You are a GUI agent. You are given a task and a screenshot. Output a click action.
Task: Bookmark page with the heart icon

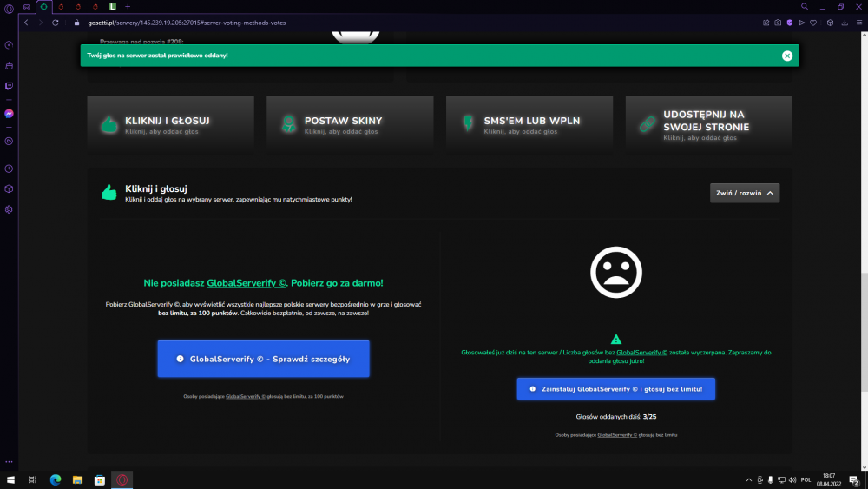click(813, 23)
